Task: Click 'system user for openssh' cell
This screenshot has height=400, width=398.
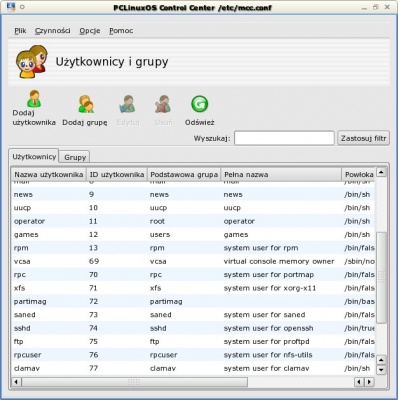Action: click(268, 328)
